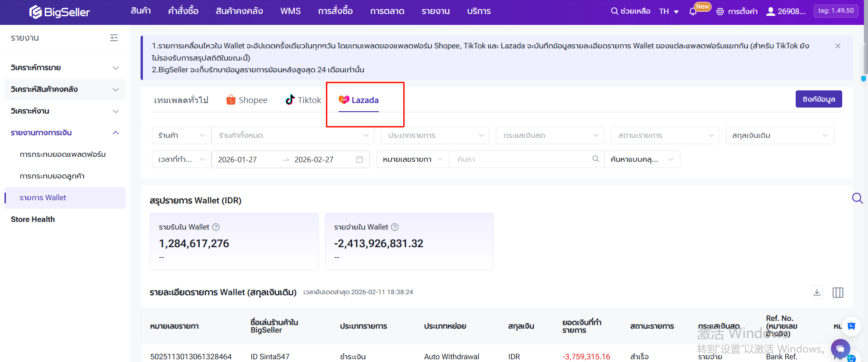Open the สกุลเงินเดิม currency dropdown

click(x=779, y=136)
